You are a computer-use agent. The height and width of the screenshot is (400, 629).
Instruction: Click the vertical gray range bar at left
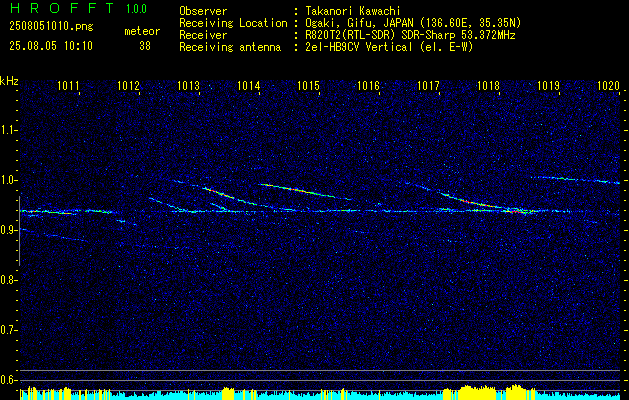(19, 231)
